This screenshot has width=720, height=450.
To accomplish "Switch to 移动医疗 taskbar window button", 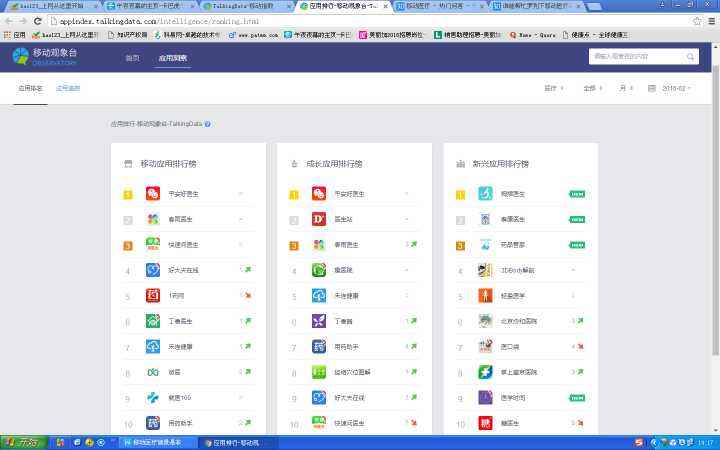I will [x=158, y=443].
